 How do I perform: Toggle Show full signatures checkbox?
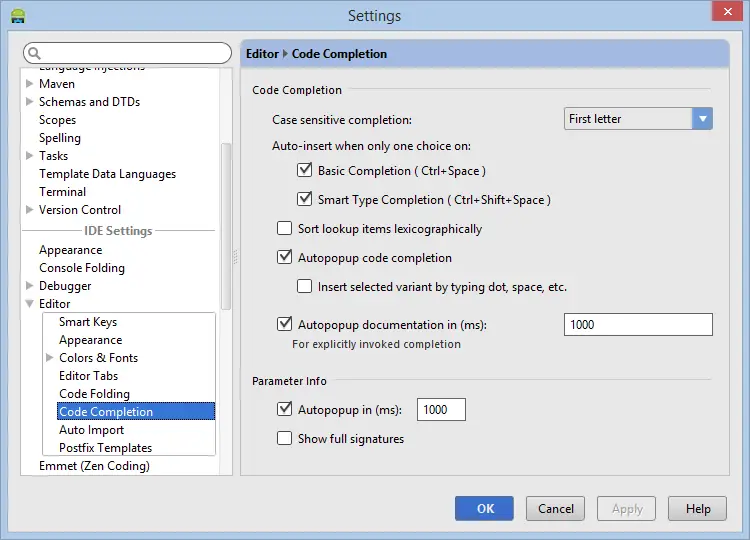coord(285,438)
